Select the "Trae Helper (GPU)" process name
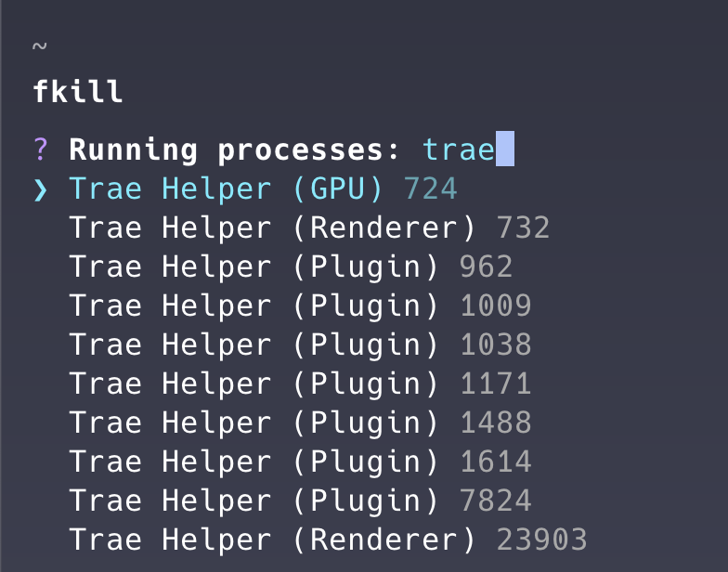Screen dimensions: 728x572 tap(226, 189)
